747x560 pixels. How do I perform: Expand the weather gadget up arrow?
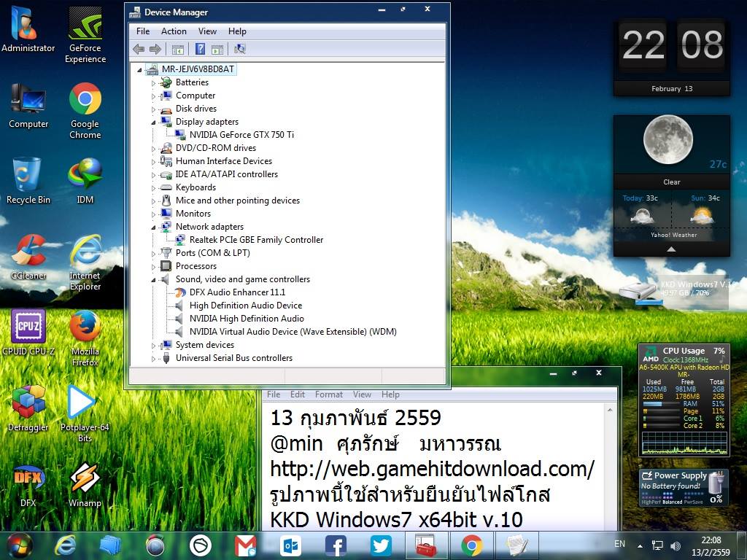pos(671,249)
